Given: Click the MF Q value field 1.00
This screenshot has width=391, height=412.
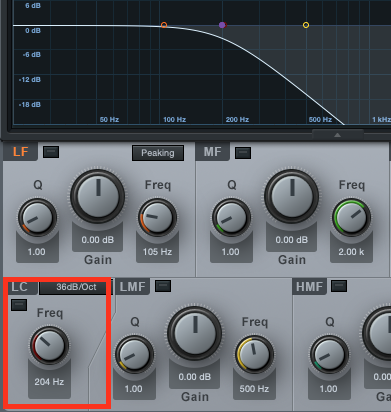Looking at the screenshot, I should click(231, 252).
